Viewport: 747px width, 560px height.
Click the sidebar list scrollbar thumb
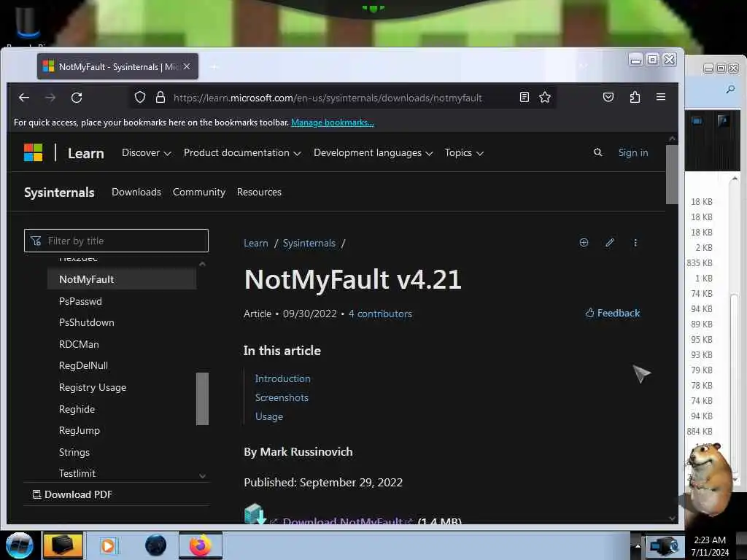click(203, 399)
